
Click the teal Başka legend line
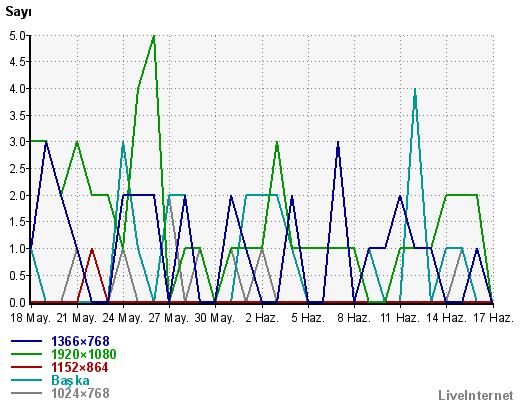coord(26,380)
